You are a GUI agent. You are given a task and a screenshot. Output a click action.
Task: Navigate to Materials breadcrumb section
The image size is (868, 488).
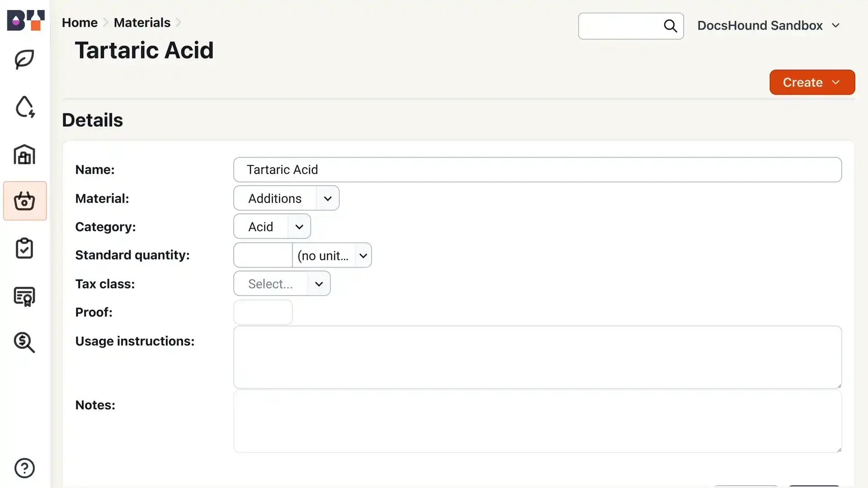click(142, 23)
